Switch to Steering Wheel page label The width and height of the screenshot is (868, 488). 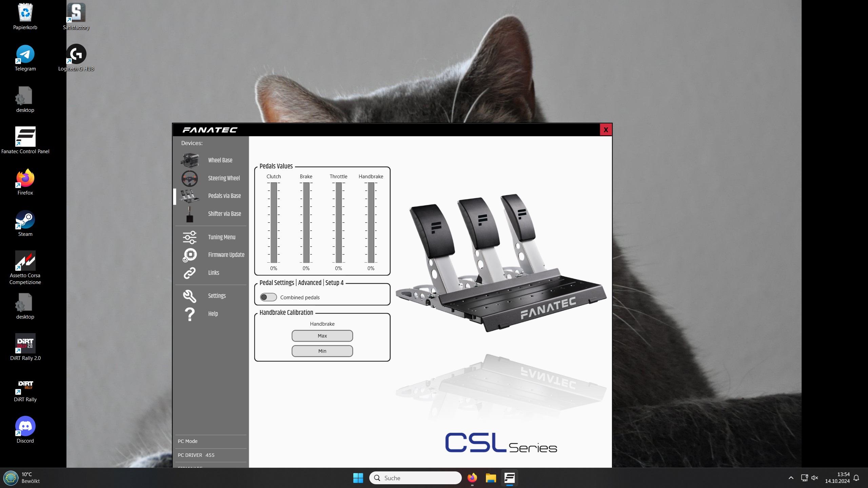(224, 178)
